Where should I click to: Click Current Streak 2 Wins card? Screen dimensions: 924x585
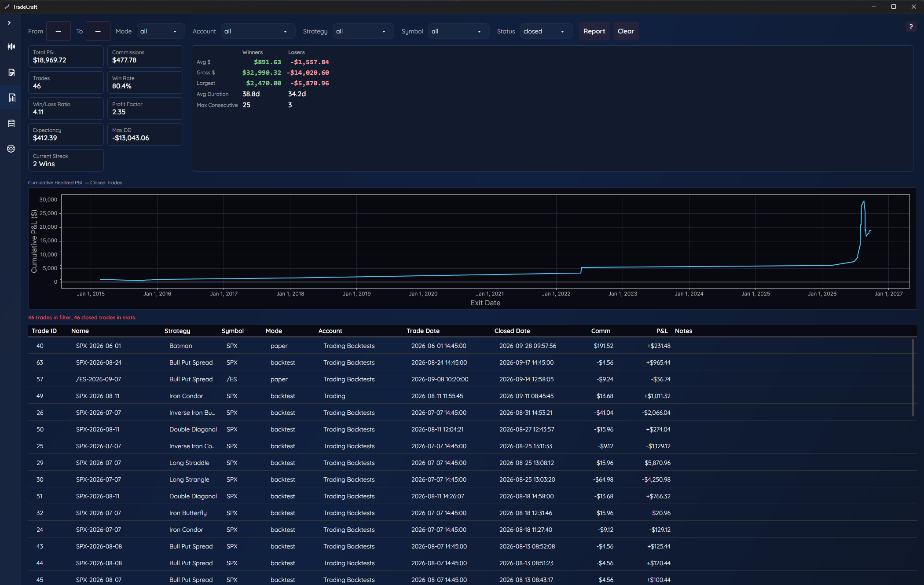[x=66, y=160]
